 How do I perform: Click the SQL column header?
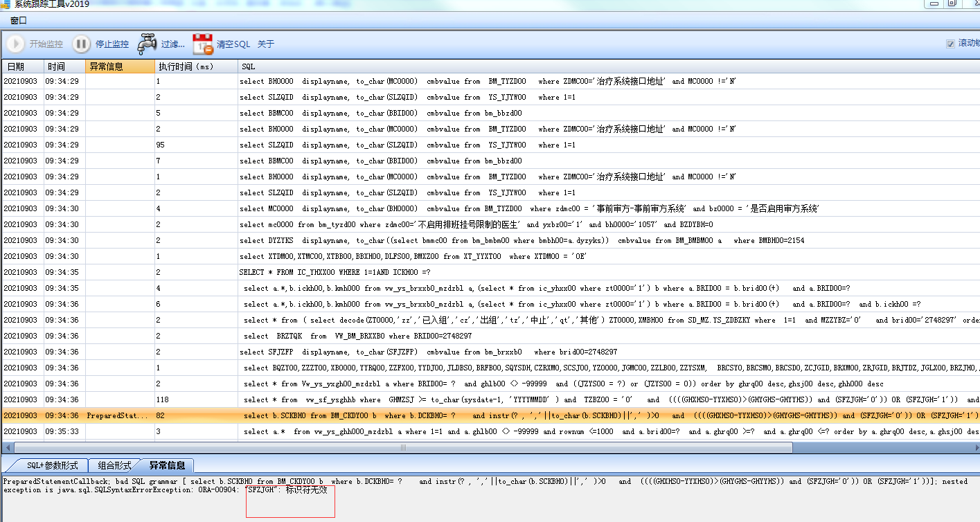click(609, 66)
